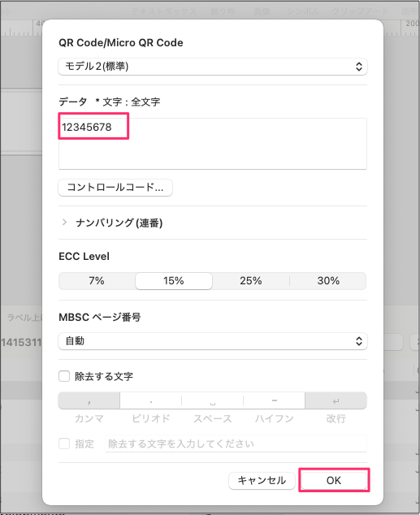The image size is (420, 515).
Task: Click the キャンセル button
Action: 262,481
